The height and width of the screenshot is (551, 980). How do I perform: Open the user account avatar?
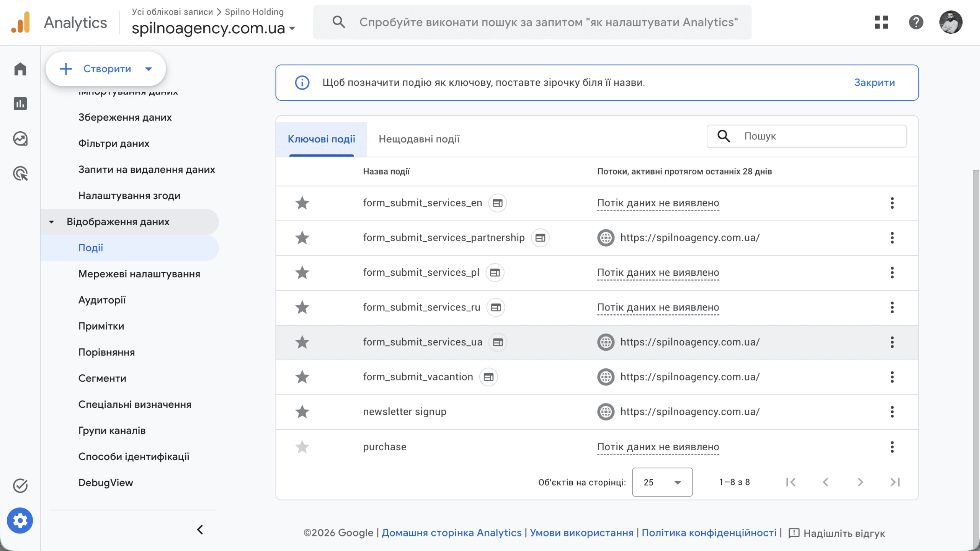pyautogui.click(x=951, y=22)
